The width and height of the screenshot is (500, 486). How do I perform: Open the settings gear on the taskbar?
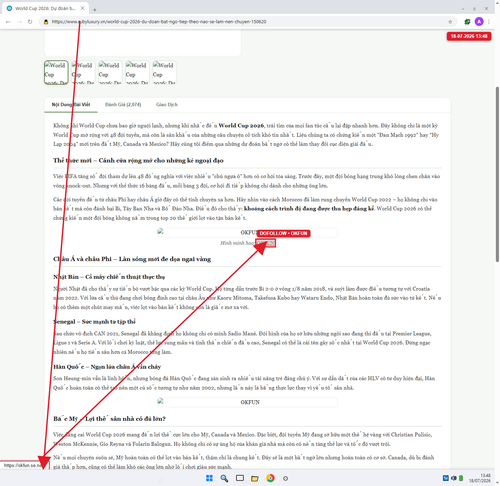285,478
